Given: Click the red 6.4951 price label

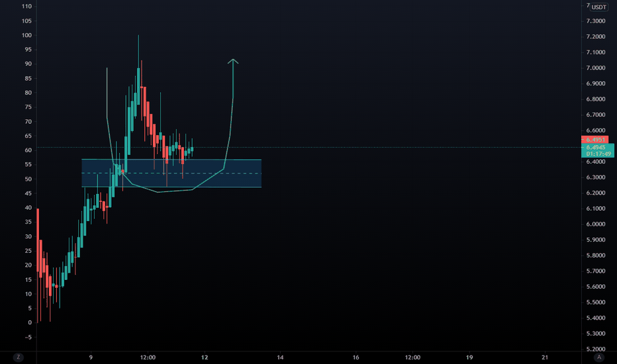Looking at the screenshot, I should coord(595,140).
